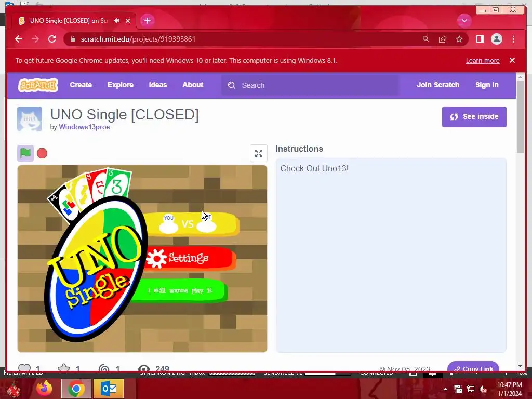This screenshot has width=532, height=399.
Task: Click the remix count spiral icon
Action: 104,368
